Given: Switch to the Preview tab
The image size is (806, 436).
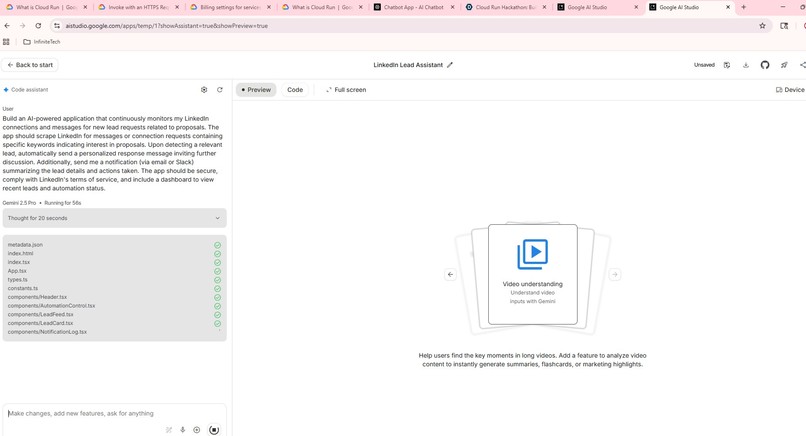Looking at the screenshot, I should point(256,89).
